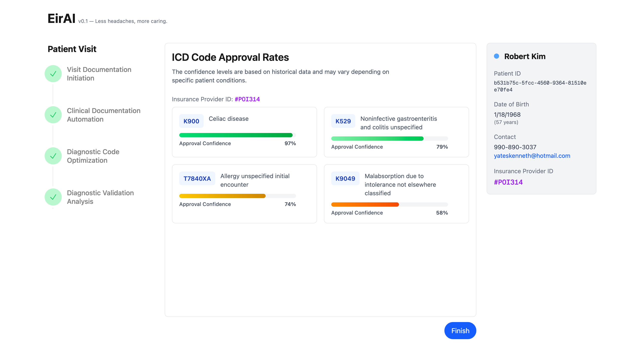The width and height of the screenshot is (644, 364).
Task: Click the #POI314 ID under the approval rates description
Action: (247, 99)
